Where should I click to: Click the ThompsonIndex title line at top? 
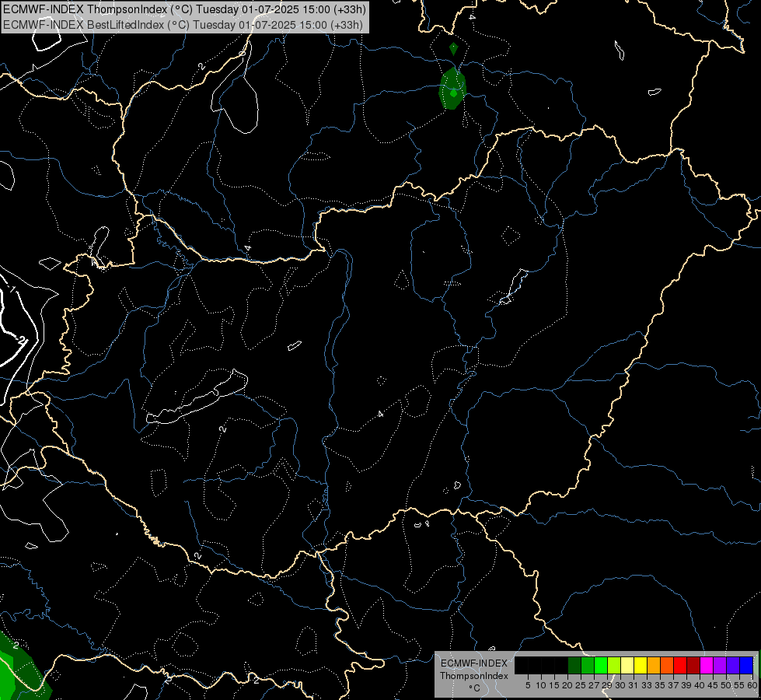[184, 9]
